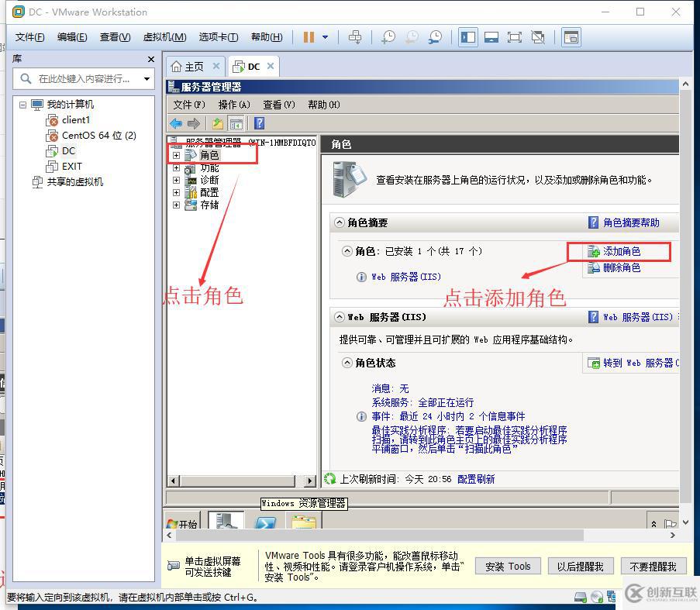Expand the 功能 tree node

click(x=176, y=167)
